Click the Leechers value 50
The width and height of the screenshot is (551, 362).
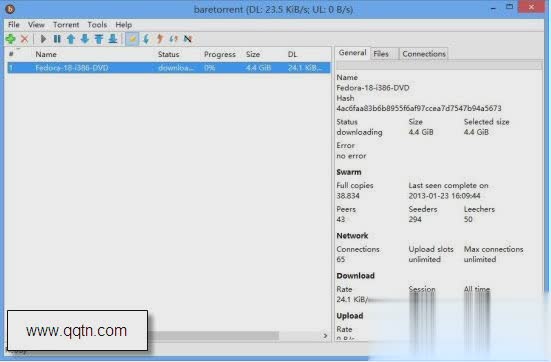tap(468, 219)
